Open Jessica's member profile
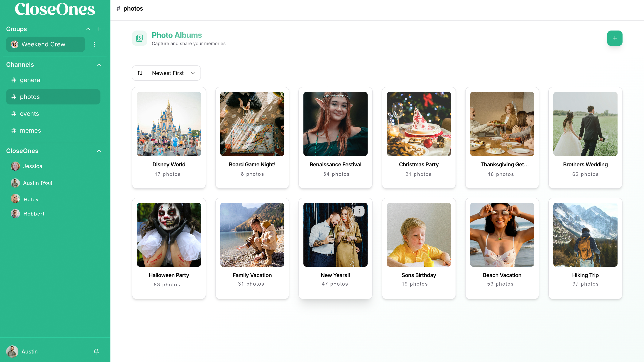 pos(33,166)
